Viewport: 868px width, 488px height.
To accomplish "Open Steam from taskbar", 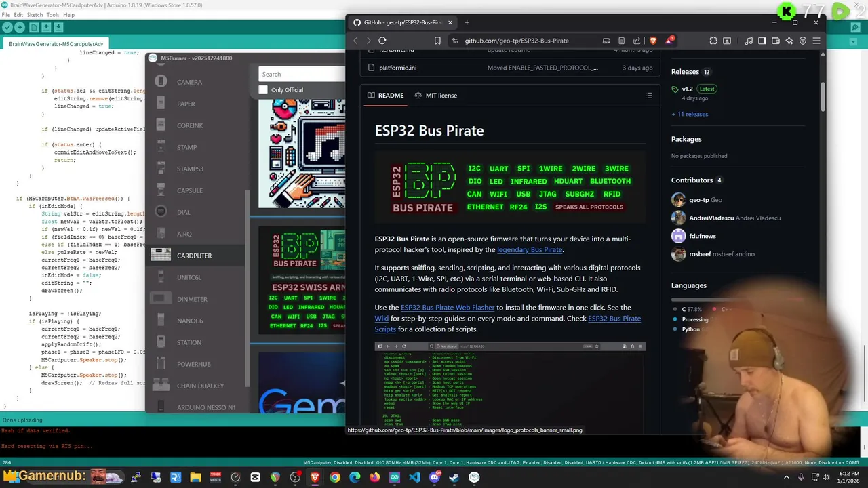I will [454, 477].
